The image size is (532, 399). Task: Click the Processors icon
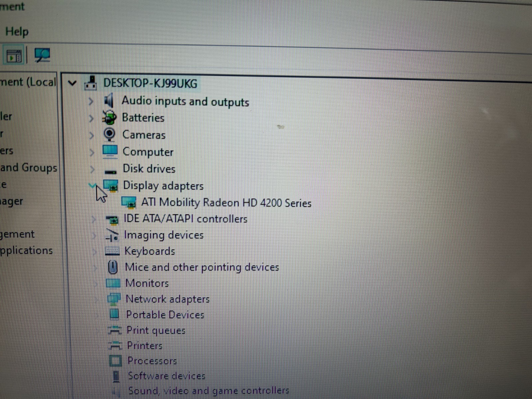click(115, 361)
